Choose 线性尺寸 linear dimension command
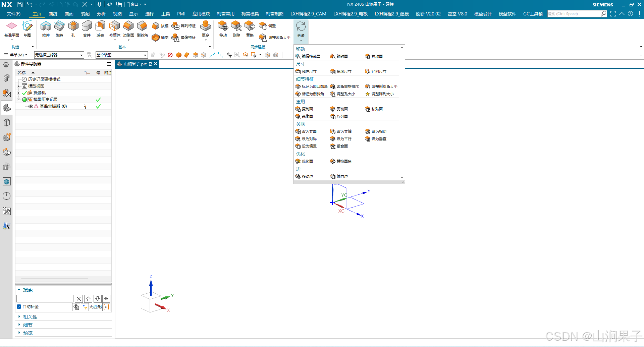This screenshot has width=644, height=347. point(306,71)
